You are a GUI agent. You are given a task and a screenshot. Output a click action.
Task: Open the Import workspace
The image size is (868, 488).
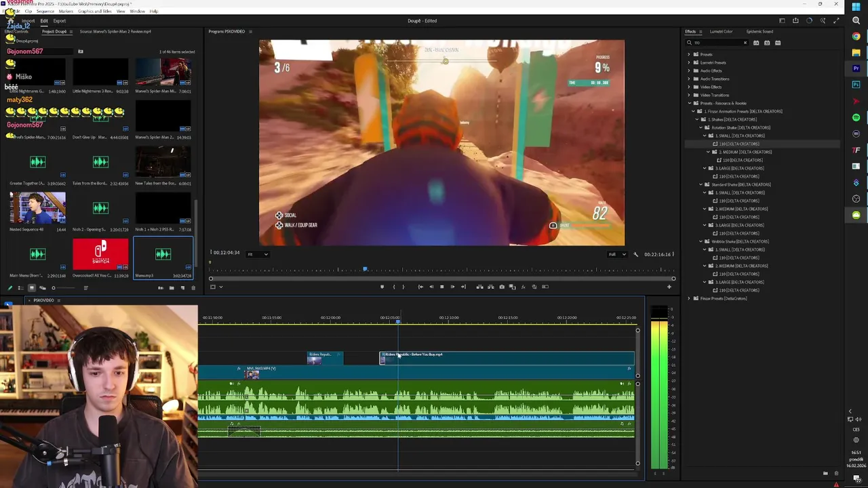(x=28, y=21)
